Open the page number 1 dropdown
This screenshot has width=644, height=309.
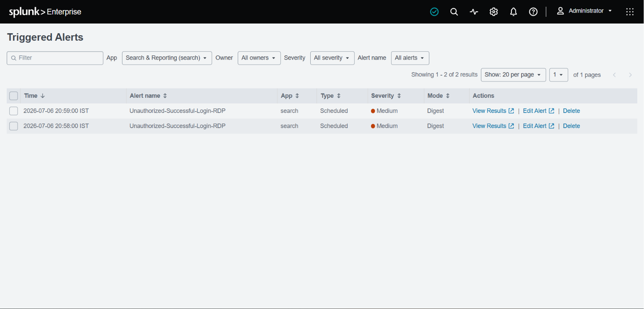click(558, 75)
